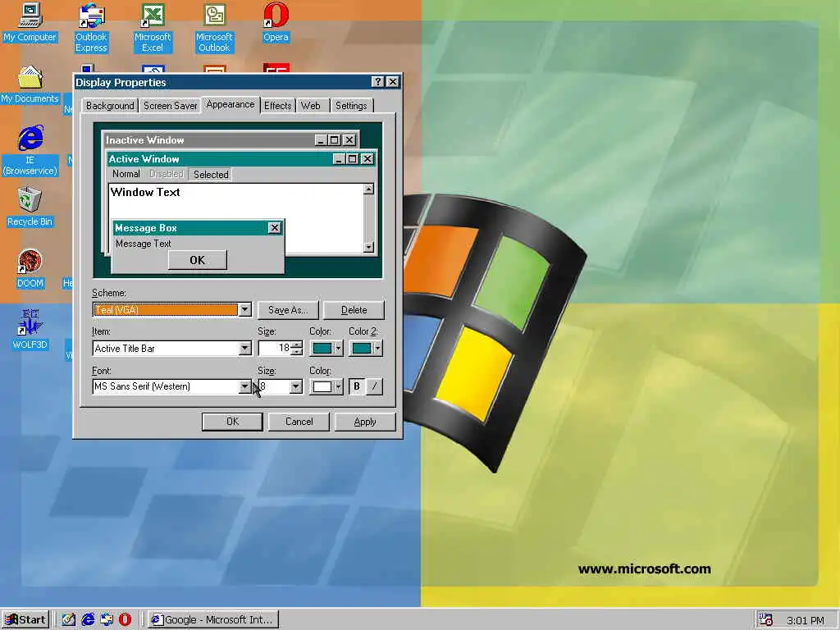Open the Web tab
Screen dimensions: 840x630
click(x=311, y=106)
